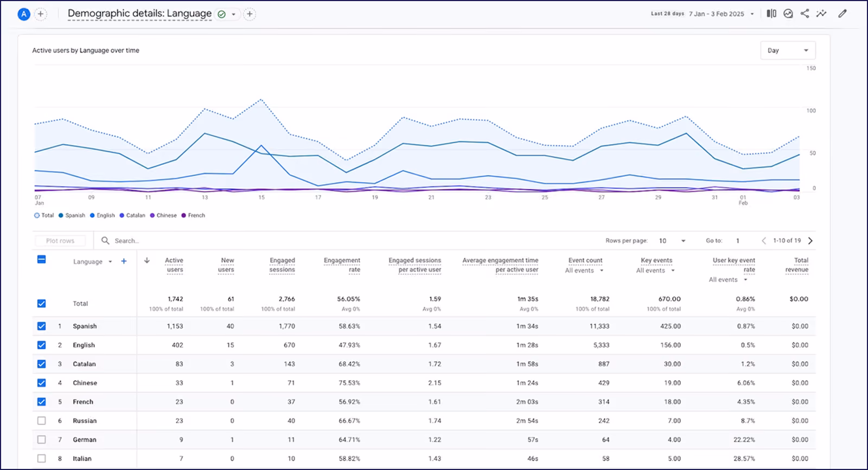
Task: Click the '1,153' active users value
Action: point(175,326)
